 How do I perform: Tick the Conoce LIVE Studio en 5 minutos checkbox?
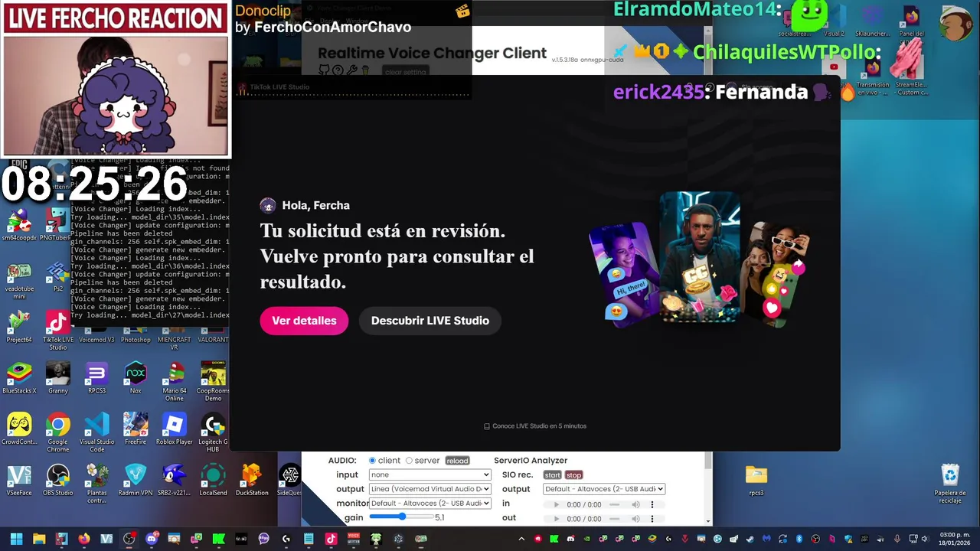click(487, 426)
